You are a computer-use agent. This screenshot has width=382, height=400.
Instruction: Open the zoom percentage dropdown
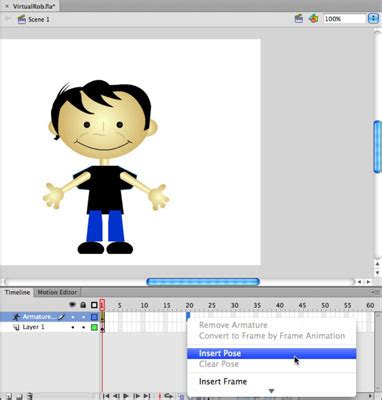(373, 19)
